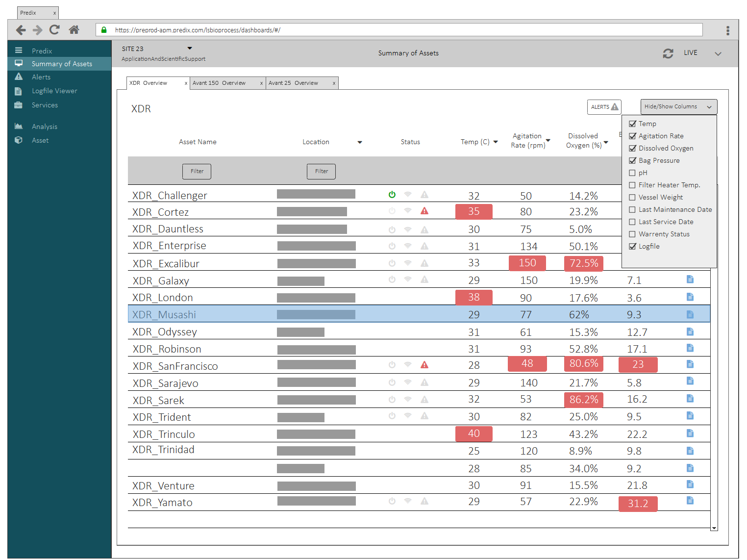The width and height of the screenshot is (747, 560).
Task: Click wifi status icon for XDR_Yamato
Action: [408, 501]
